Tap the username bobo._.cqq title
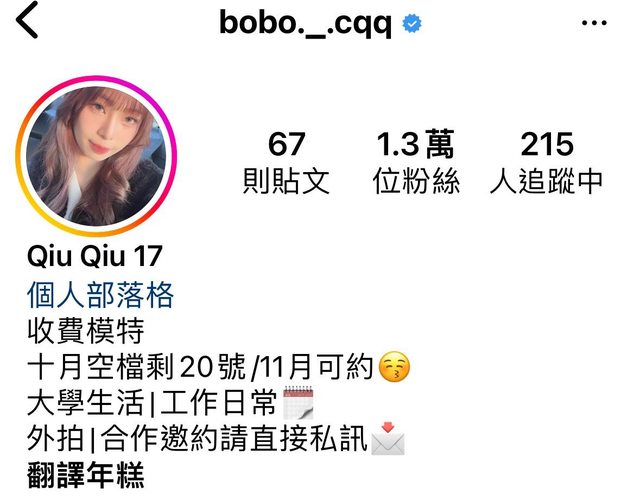The height and width of the screenshot is (500, 640). (306, 23)
